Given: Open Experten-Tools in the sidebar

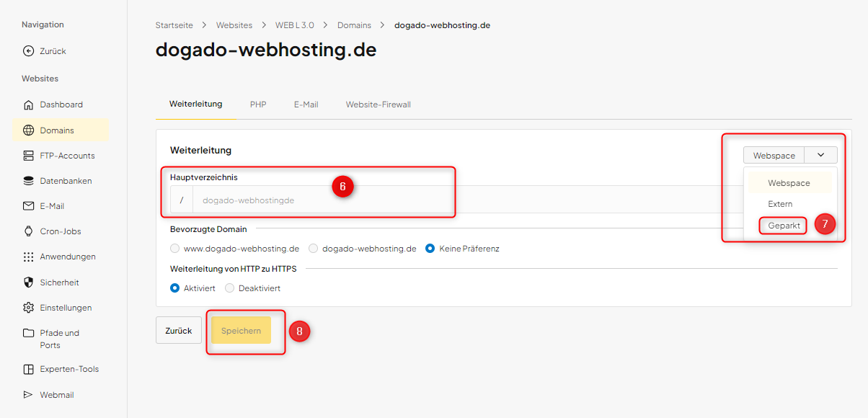Looking at the screenshot, I should point(69,369).
